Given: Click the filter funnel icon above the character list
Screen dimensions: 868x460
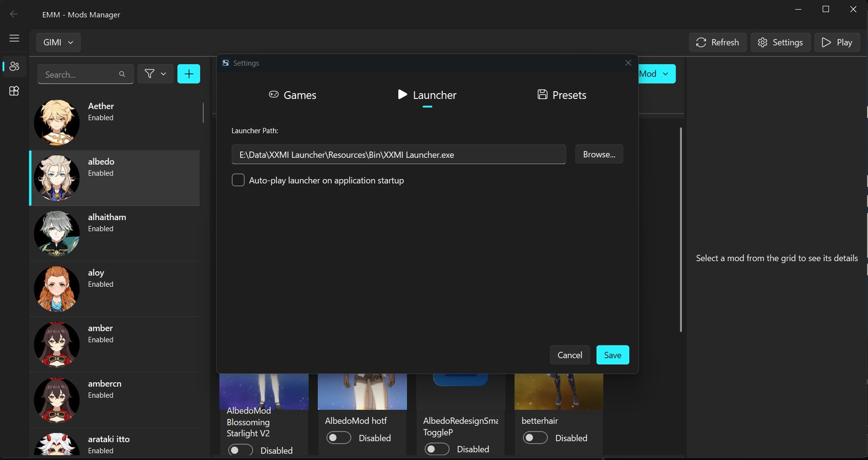Looking at the screenshot, I should 150,74.
